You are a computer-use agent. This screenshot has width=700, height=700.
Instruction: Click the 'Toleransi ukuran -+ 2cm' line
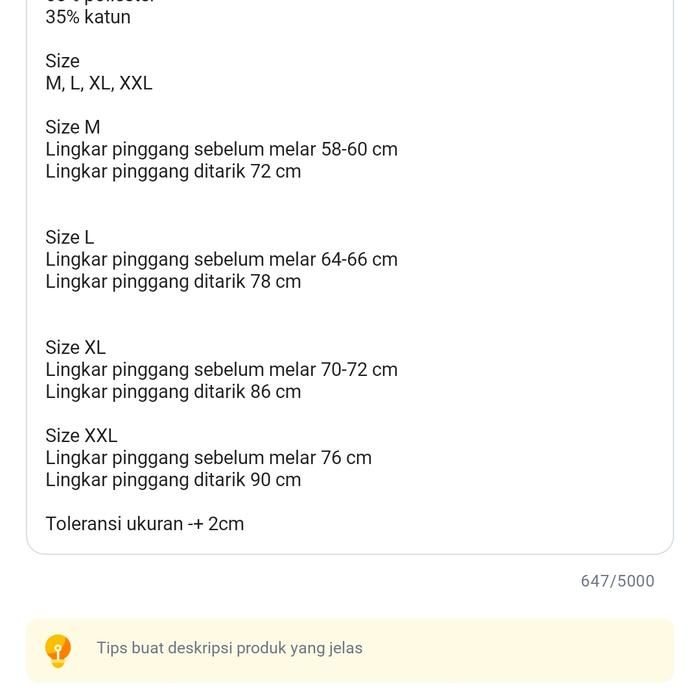[x=144, y=523]
